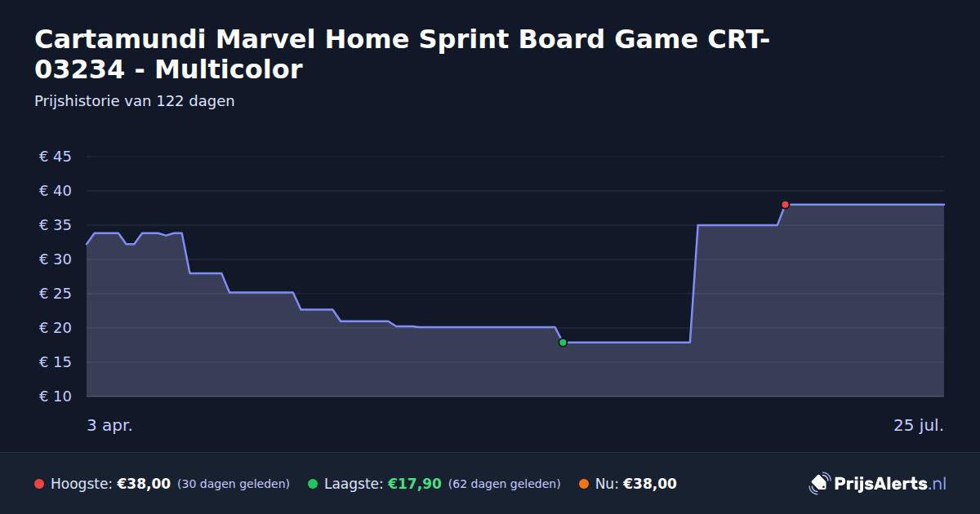Click the 3 apr. start date label

point(109,425)
